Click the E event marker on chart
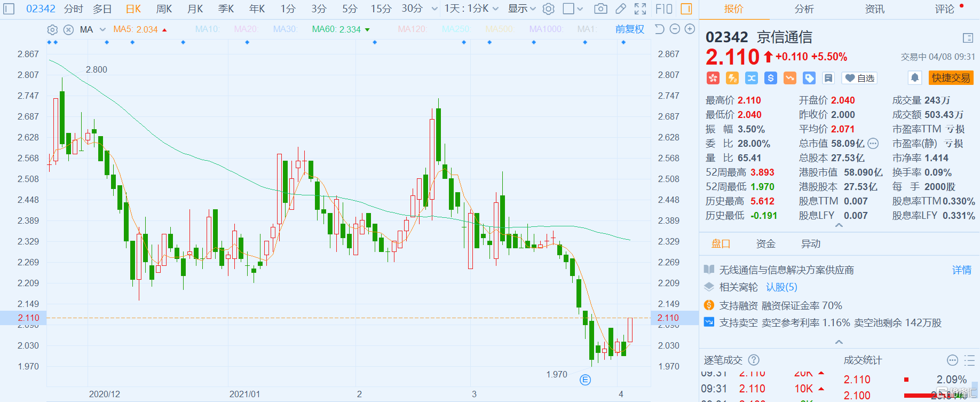Screen dimensions: 980x402 [x=586, y=380]
